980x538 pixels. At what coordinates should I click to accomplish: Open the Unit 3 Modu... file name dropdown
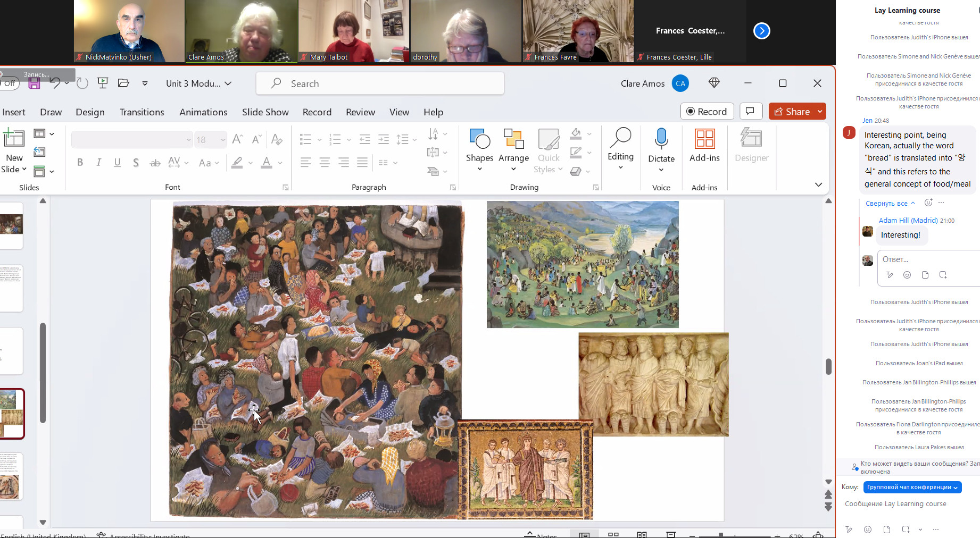click(x=198, y=83)
